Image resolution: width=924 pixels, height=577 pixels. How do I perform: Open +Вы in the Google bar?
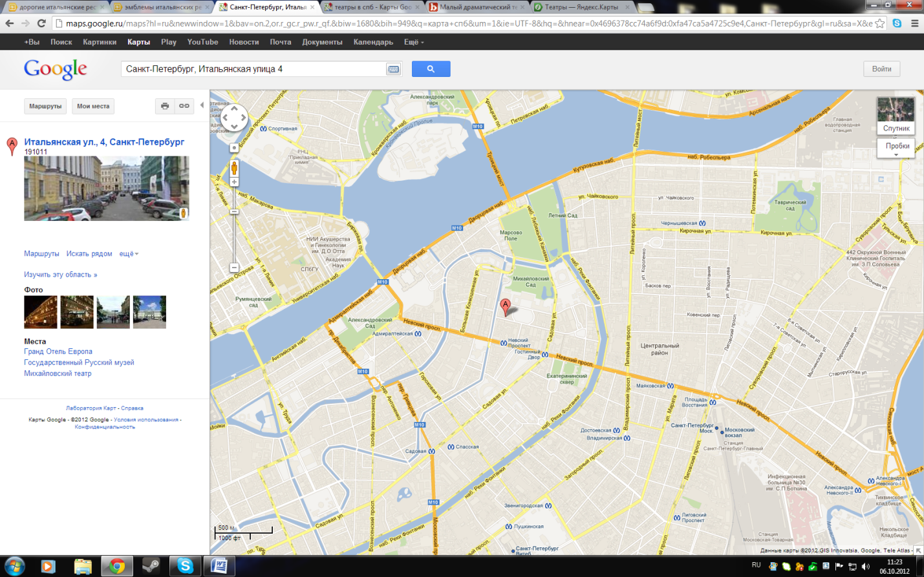[x=32, y=42]
